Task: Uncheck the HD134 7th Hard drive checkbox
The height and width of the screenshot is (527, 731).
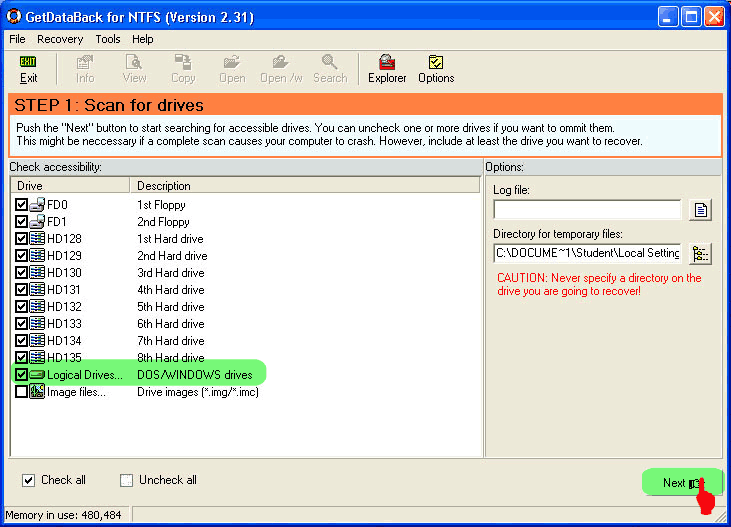Action: (21, 340)
